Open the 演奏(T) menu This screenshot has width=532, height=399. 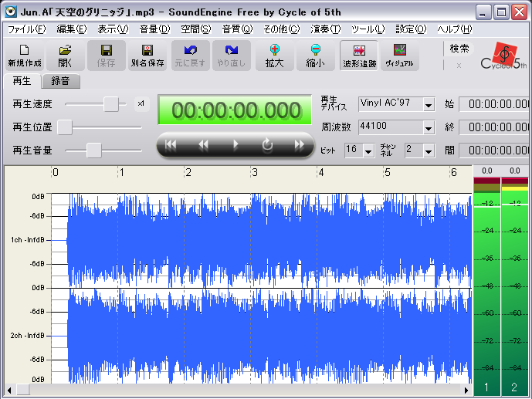pos(325,29)
